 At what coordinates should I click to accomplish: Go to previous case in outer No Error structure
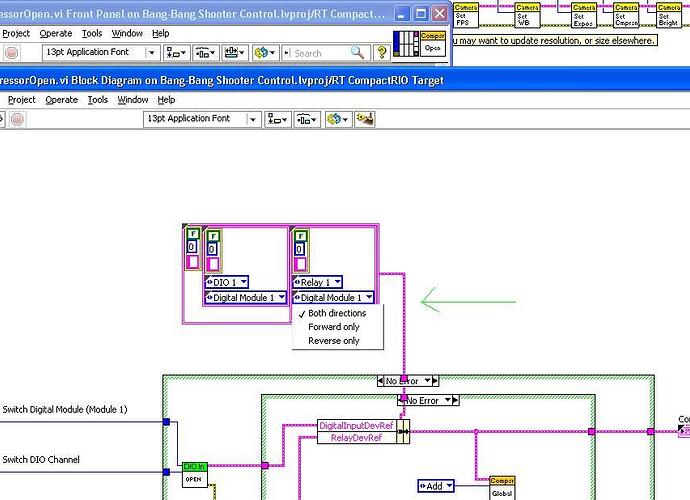[x=380, y=381]
